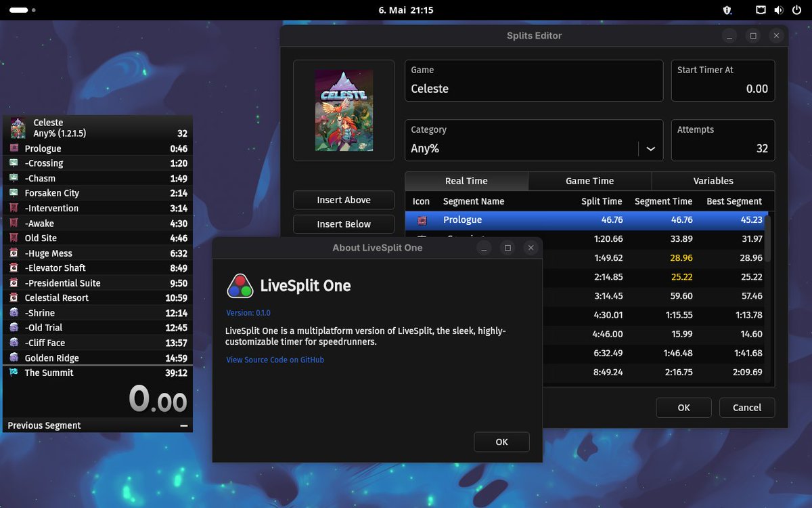Click the Split Time column header
The height and width of the screenshot is (508, 812).
point(602,201)
